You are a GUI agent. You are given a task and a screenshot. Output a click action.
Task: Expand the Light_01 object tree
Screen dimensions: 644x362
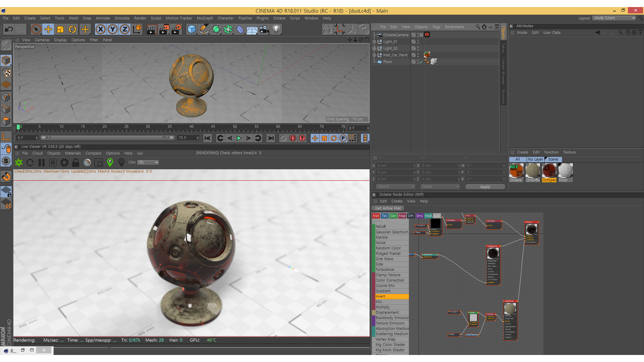[374, 42]
